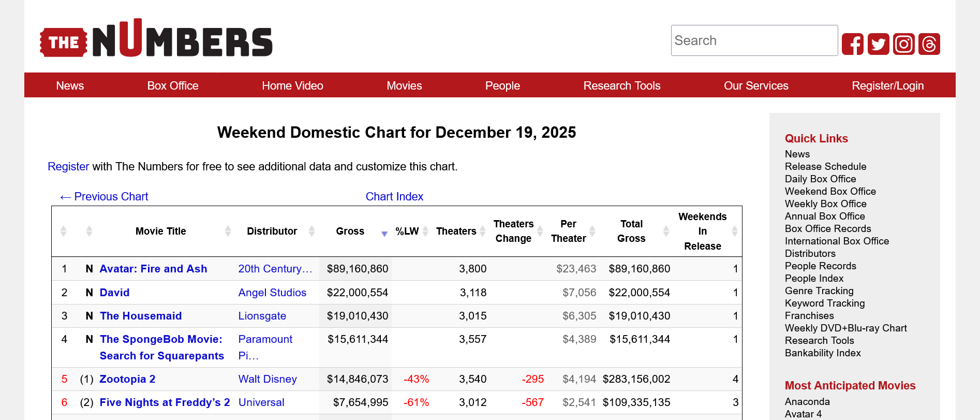Sort table by Movie Title arrows
The image size is (980, 420).
[228, 231]
